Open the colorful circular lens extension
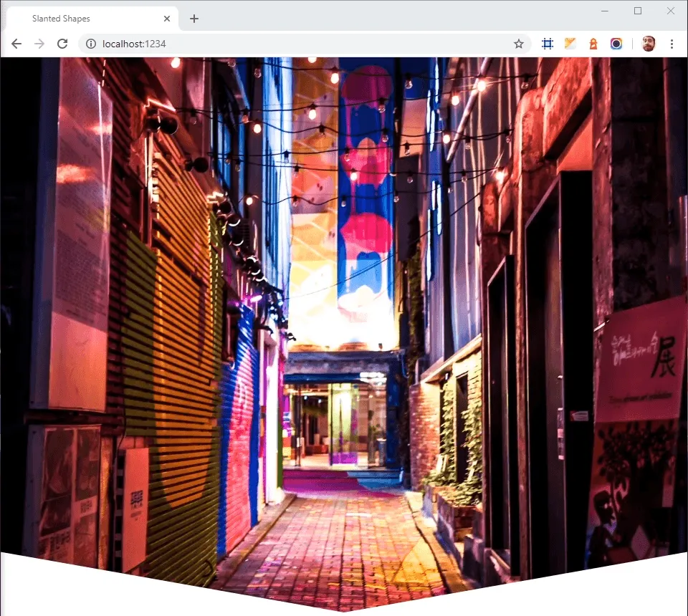The height and width of the screenshot is (616, 688). click(x=616, y=44)
